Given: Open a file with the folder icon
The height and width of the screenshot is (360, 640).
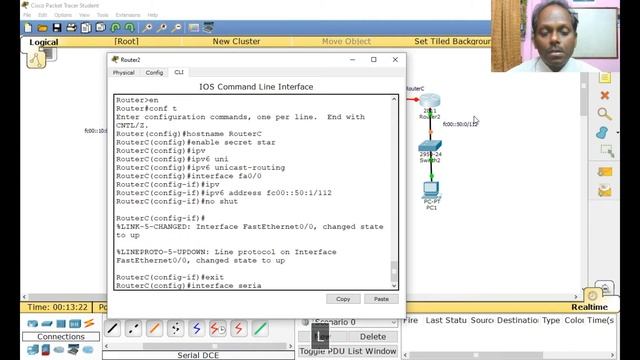Looking at the screenshot, I should click(x=42, y=28).
